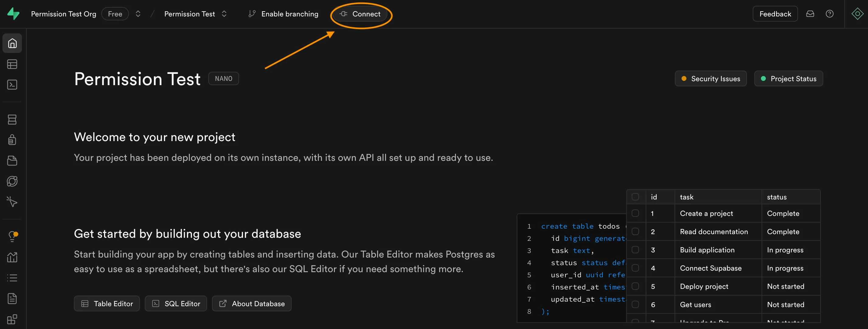
Task: Check the 'Build application' row checkbox
Action: (635, 250)
